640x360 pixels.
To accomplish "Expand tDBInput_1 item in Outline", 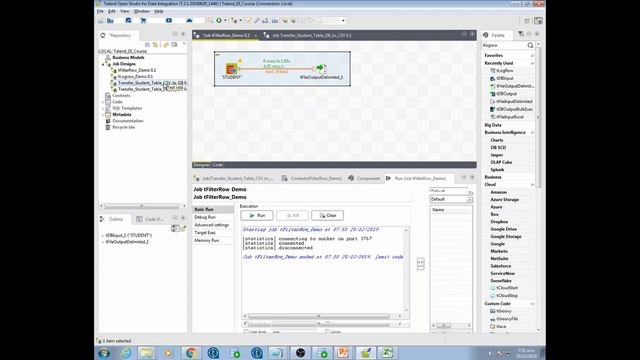I will [102, 236].
